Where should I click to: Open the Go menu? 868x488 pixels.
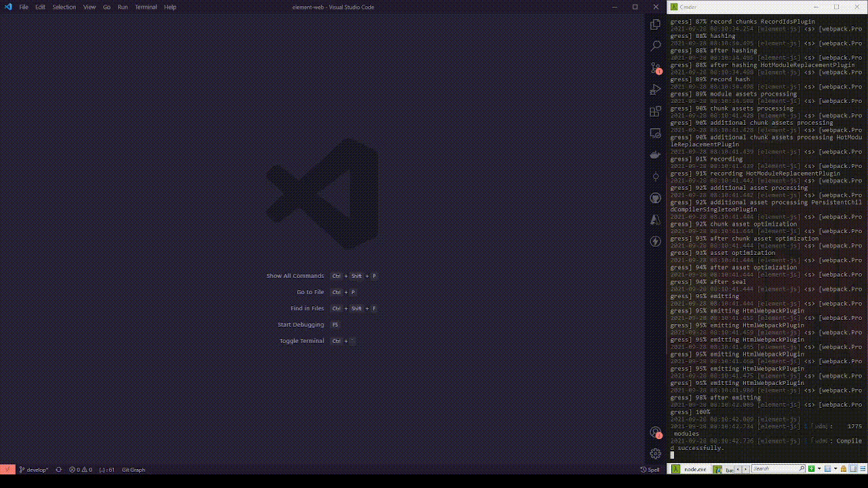point(106,7)
